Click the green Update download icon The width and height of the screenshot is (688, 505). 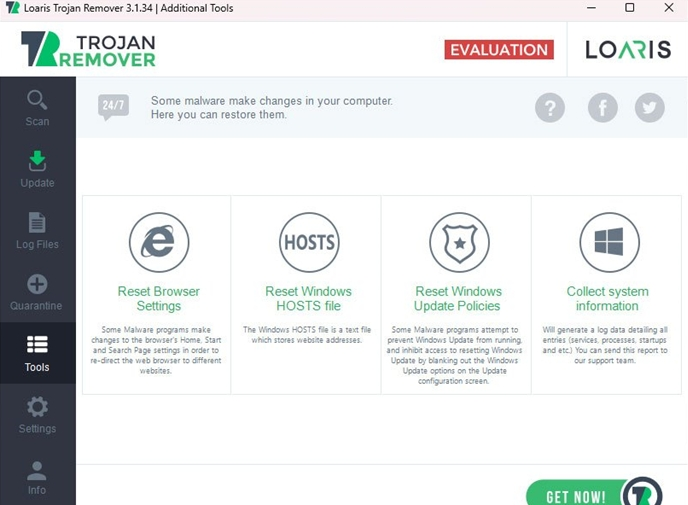point(37,161)
